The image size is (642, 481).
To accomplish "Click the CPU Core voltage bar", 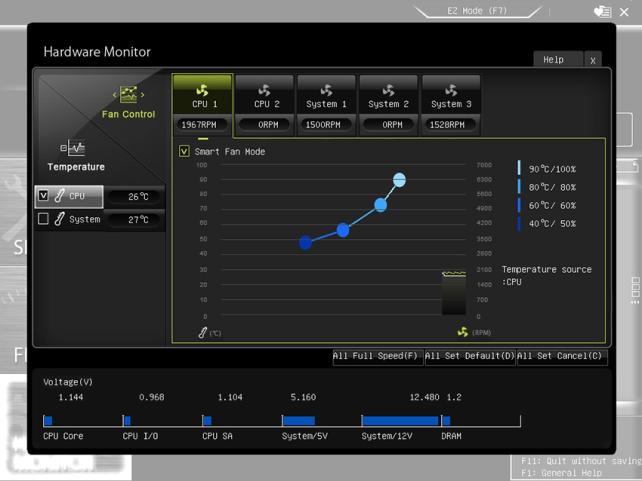I will (x=48, y=420).
